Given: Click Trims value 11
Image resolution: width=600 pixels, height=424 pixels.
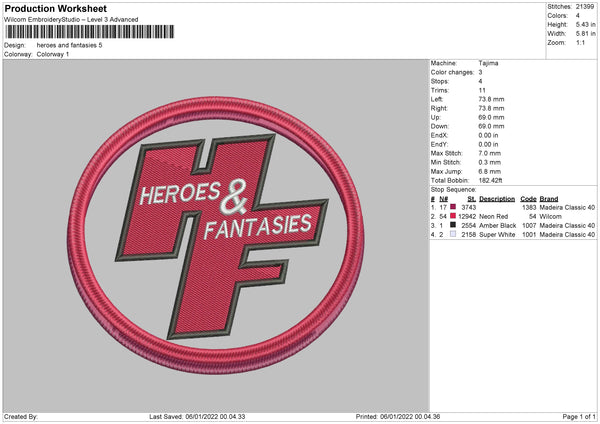Looking at the screenshot, I should tap(482, 90).
